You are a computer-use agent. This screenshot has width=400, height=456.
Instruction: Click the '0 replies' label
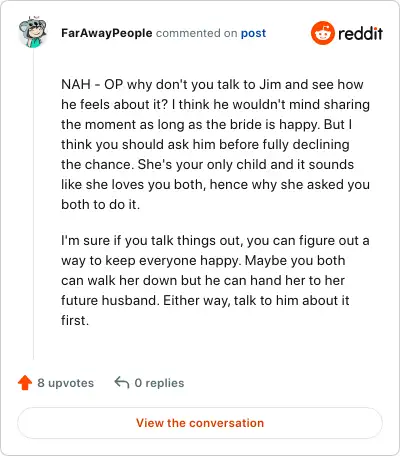(x=159, y=383)
